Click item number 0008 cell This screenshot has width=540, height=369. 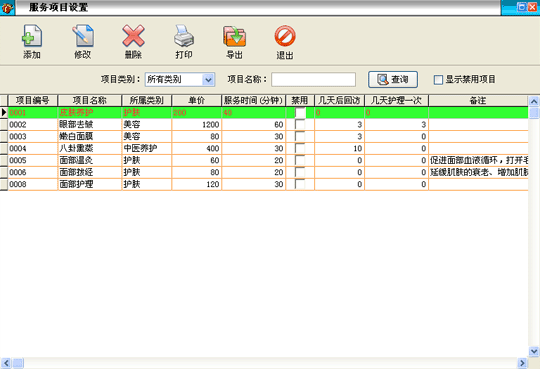pos(33,184)
